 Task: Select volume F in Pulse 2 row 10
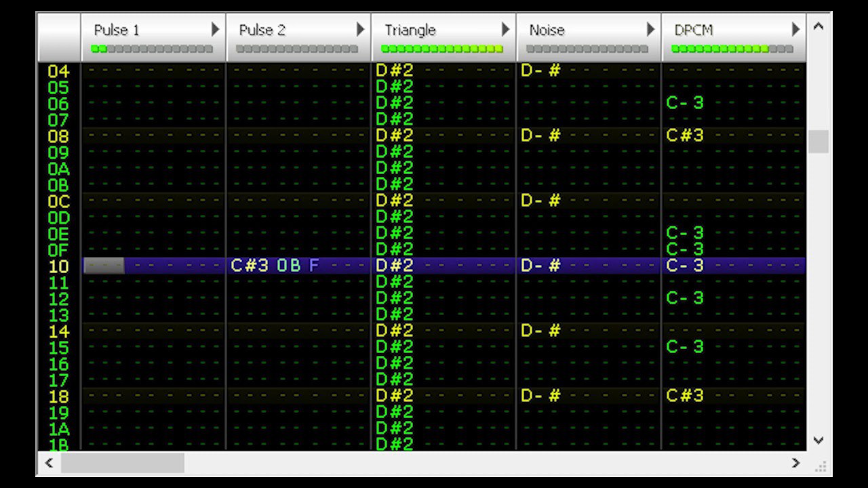pos(314,265)
